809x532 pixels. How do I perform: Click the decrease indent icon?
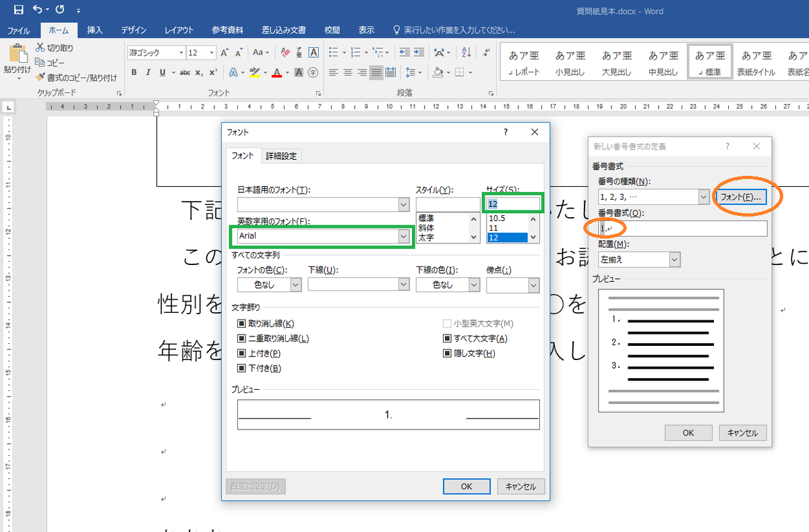coord(404,52)
